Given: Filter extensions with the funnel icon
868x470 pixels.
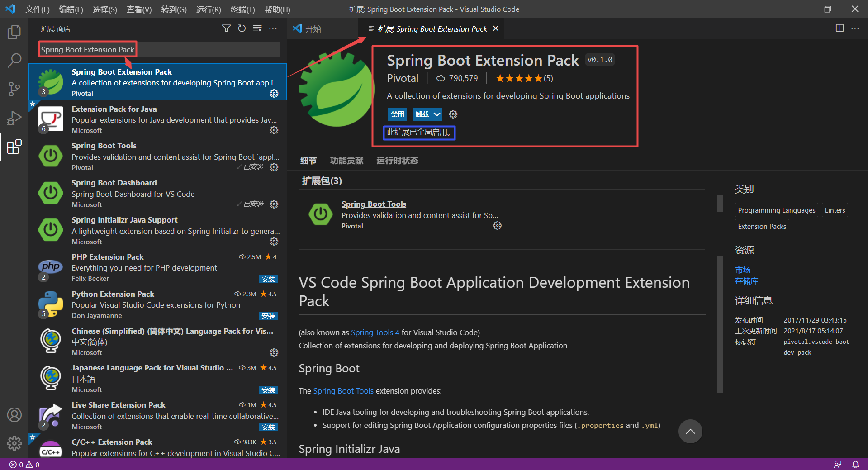Looking at the screenshot, I should 226,28.
